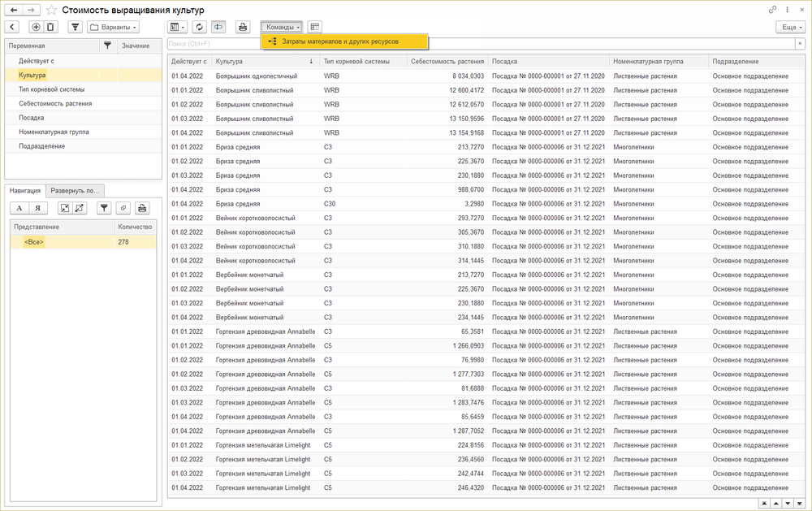The width and height of the screenshot is (812, 511).
Task: Toggle the 'Я' sort button in Navigation
Action: tap(37, 208)
